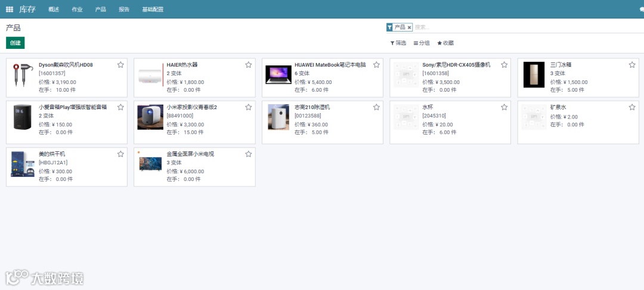Remove the 产品 filter facet with x
This screenshot has height=290, width=644.
pyautogui.click(x=409, y=27)
